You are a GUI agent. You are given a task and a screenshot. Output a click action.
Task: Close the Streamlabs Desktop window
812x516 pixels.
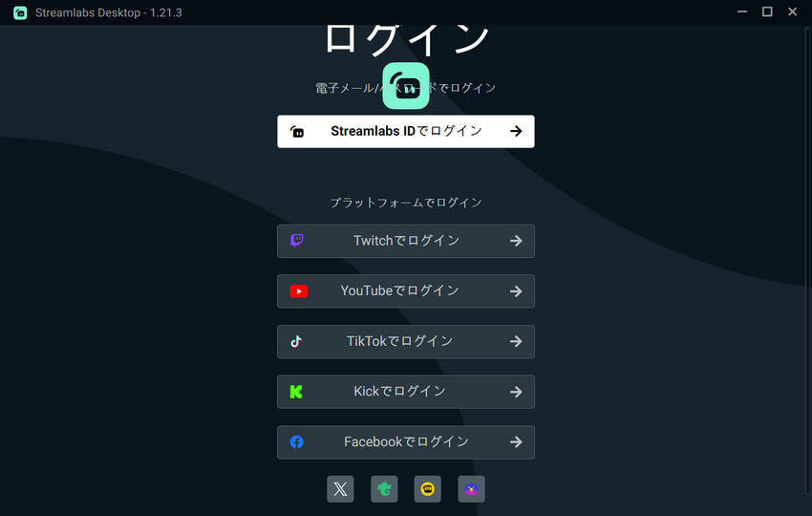[792, 11]
